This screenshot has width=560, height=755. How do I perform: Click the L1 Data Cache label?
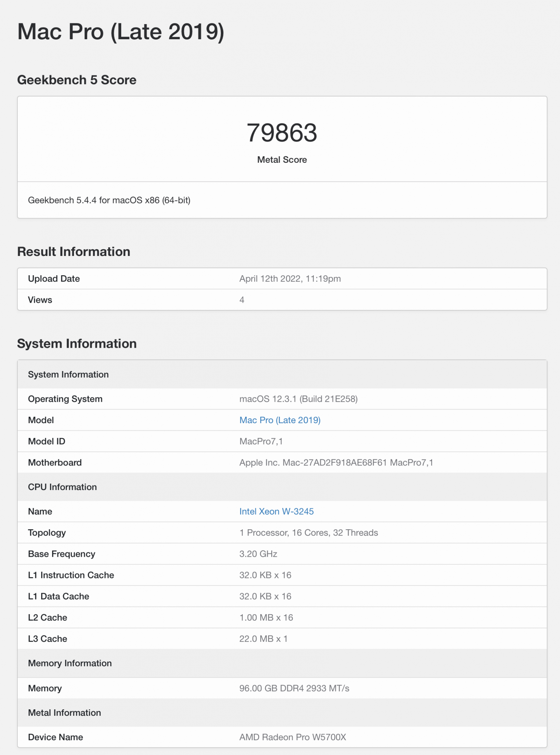[58, 596]
